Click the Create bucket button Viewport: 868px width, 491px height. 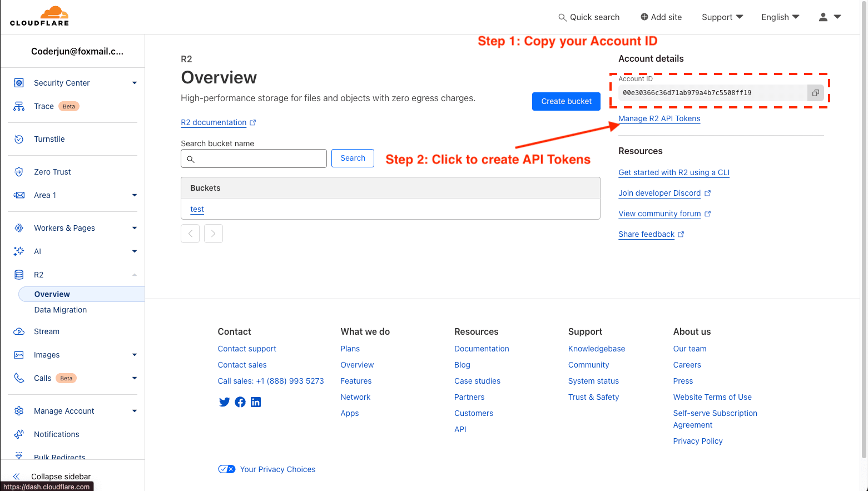coord(566,101)
